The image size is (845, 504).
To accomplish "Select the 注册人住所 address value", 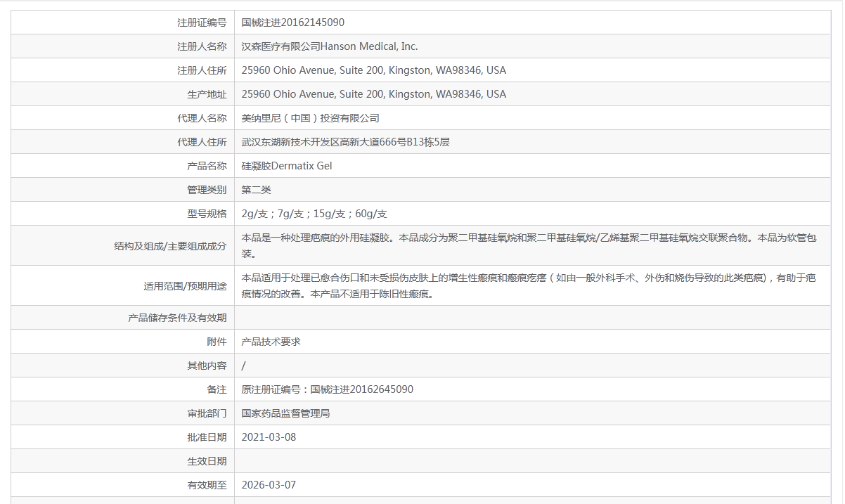I will (374, 70).
